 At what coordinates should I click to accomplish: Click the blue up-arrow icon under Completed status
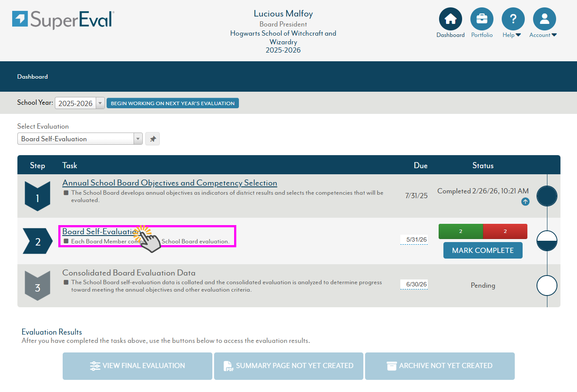tap(525, 202)
